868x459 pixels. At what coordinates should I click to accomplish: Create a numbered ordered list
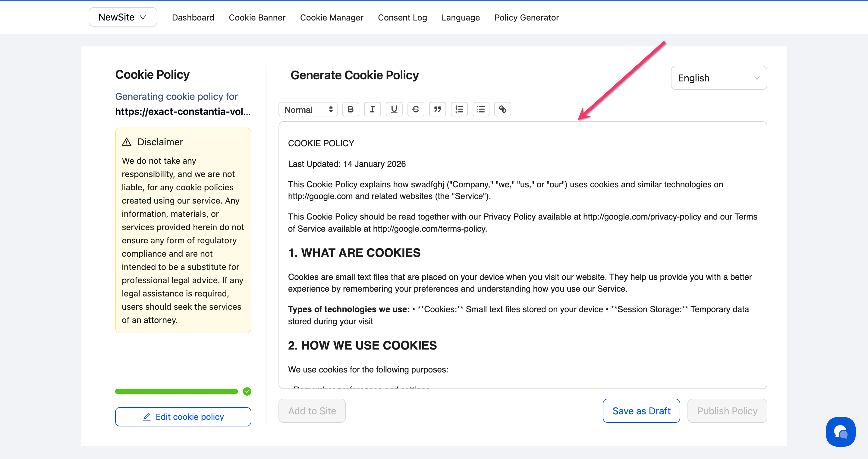pos(459,109)
